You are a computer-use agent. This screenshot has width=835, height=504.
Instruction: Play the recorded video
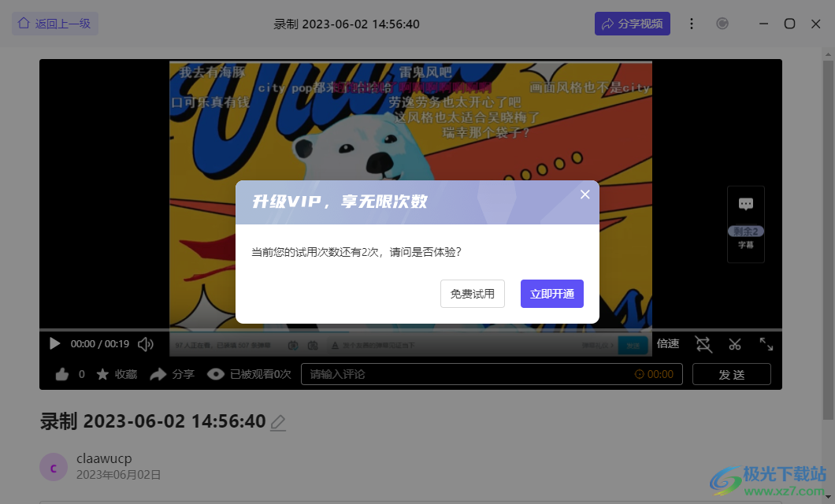[54, 344]
